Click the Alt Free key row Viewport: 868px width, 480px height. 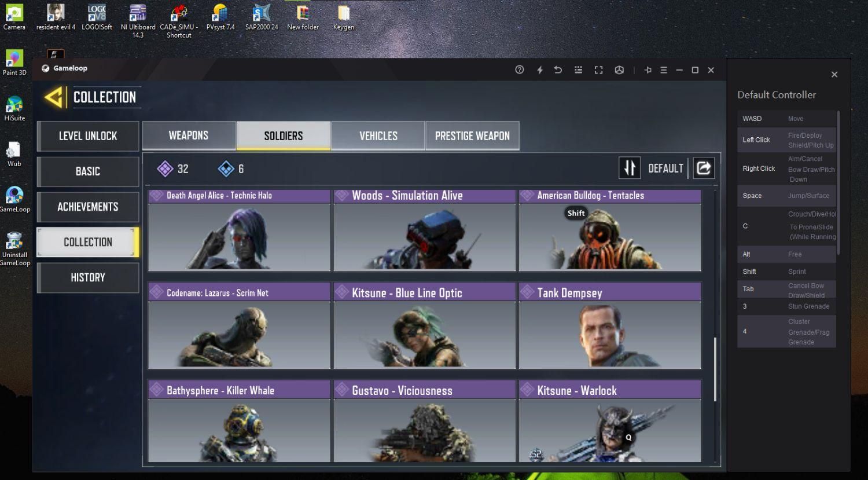pyautogui.click(x=786, y=254)
